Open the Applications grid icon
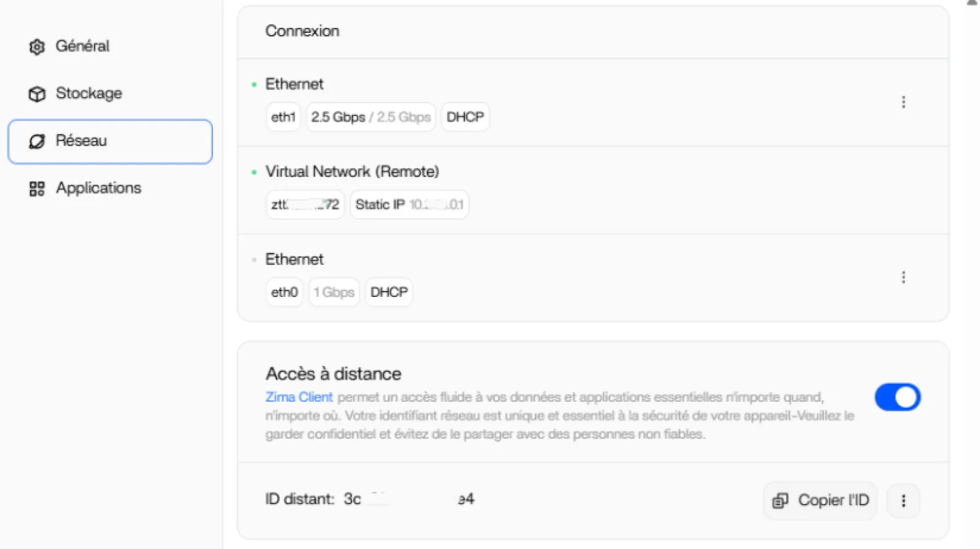Viewport: 980px width, 549px height. [37, 188]
